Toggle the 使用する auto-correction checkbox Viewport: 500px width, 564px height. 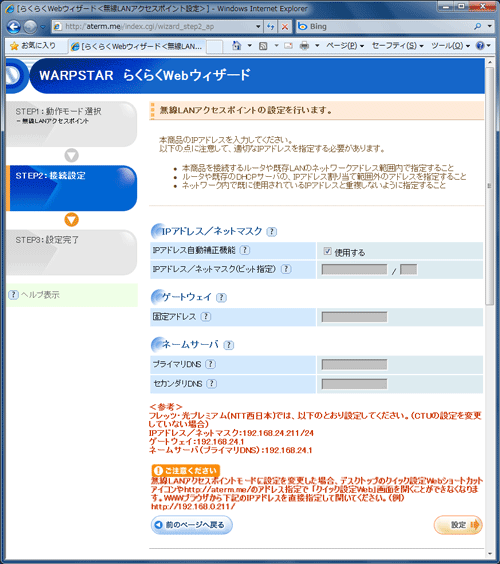point(327,251)
